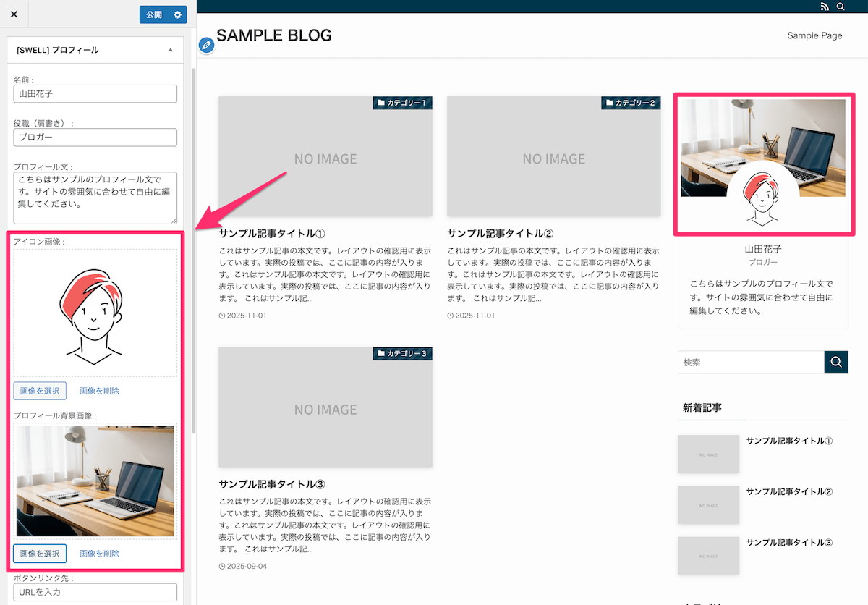Click the カテゴリー3 category label
Viewport: 868px width, 605px height.
coord(402,353)
